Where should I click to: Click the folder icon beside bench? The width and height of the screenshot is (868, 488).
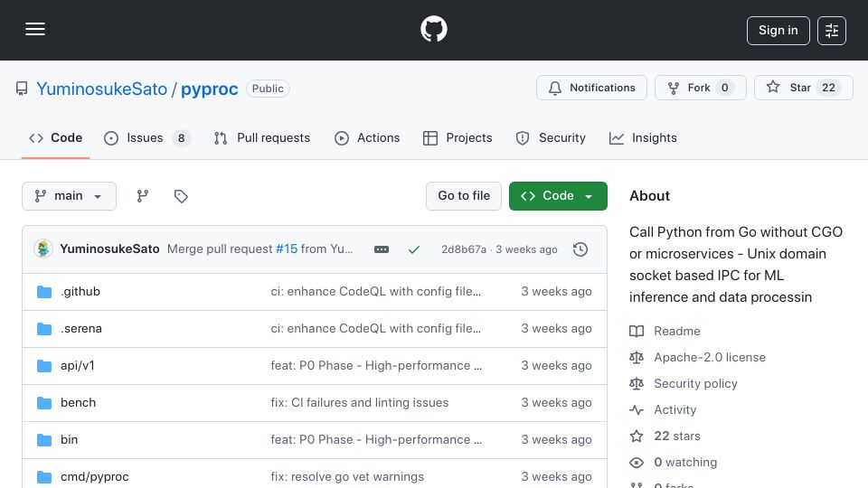pos(44,403)
